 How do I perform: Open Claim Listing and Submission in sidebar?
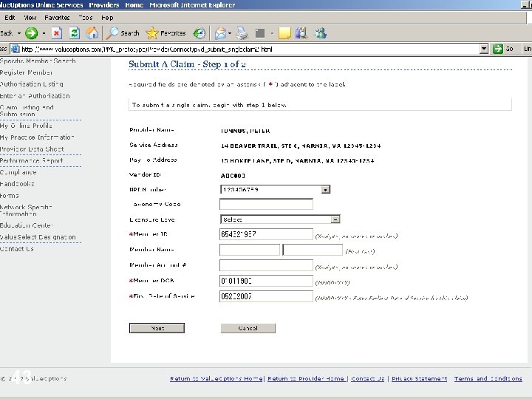(27, 111)
